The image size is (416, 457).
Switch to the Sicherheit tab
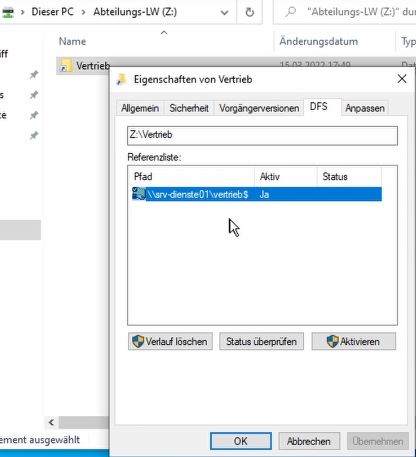(189, 108)
